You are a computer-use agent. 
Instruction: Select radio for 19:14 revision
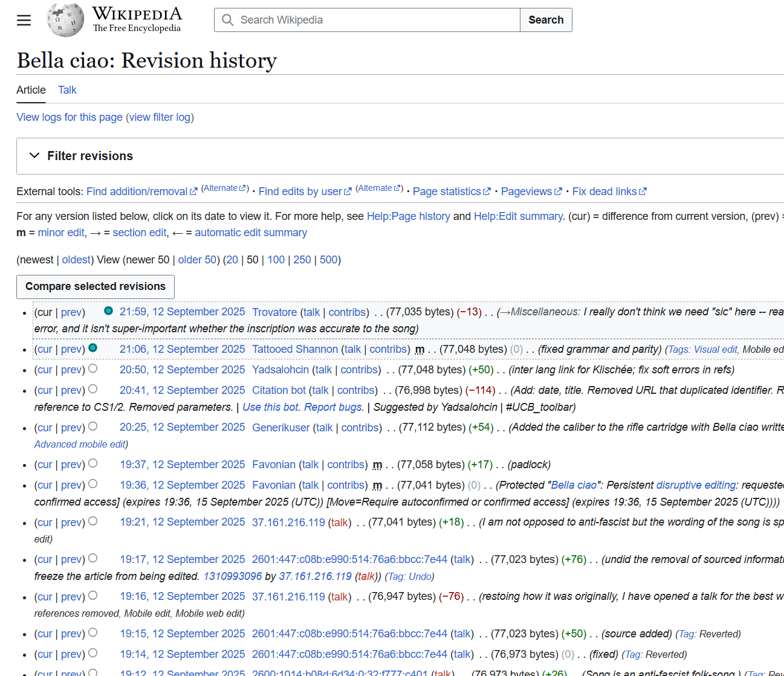tap(92, 653)
